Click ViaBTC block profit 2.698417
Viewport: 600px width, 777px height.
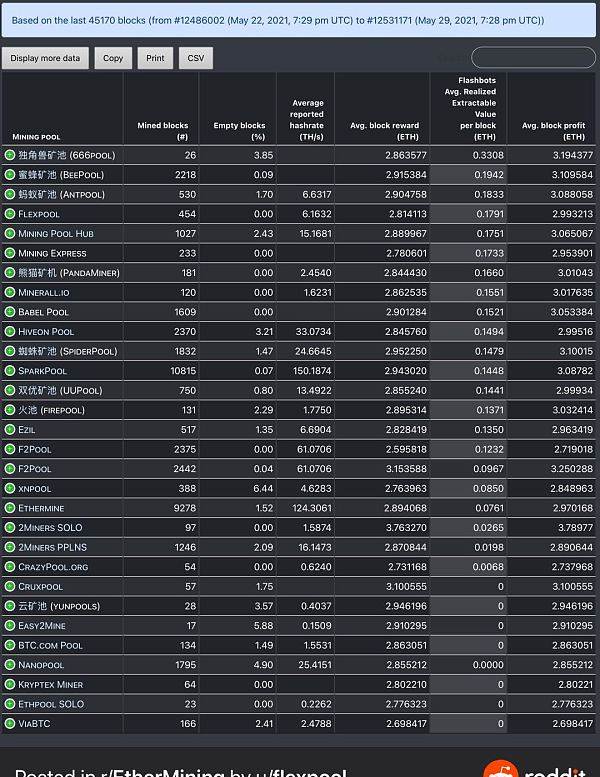[572, 723]
